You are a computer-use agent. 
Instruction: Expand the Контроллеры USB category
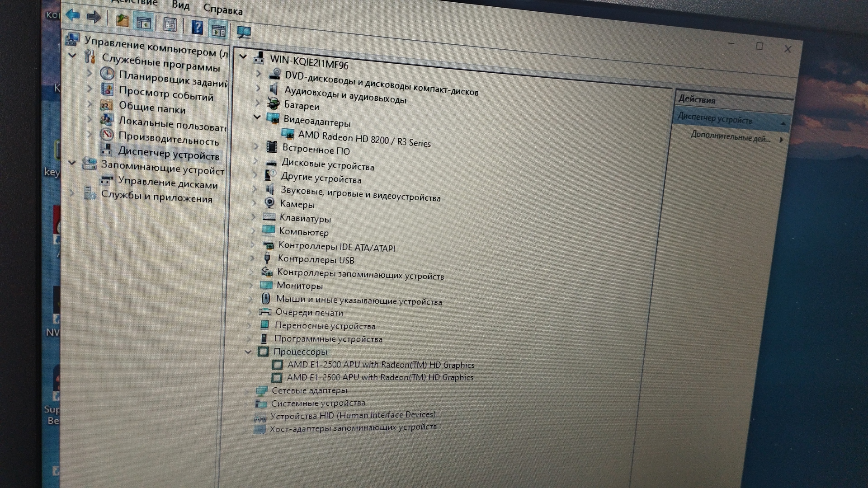click(252, 258)
